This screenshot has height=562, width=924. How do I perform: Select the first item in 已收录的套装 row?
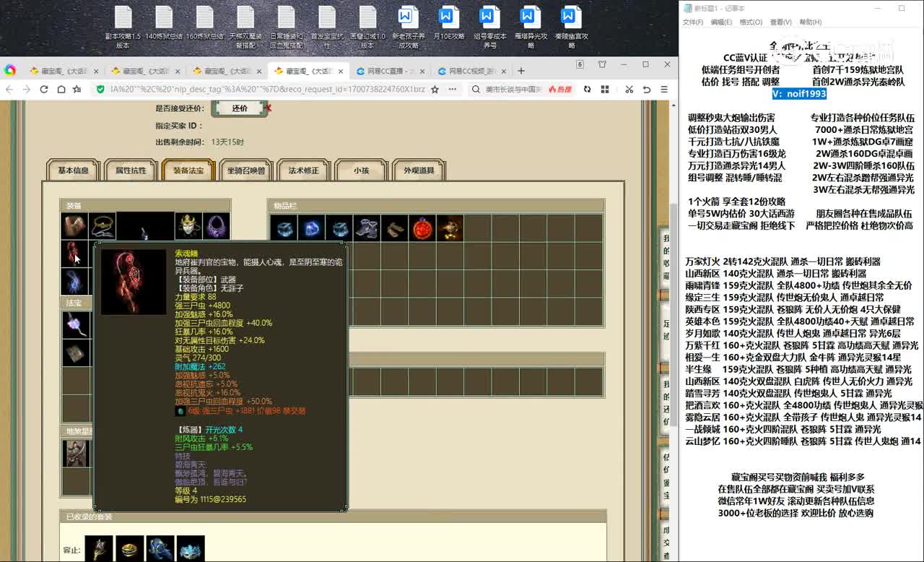99,548
